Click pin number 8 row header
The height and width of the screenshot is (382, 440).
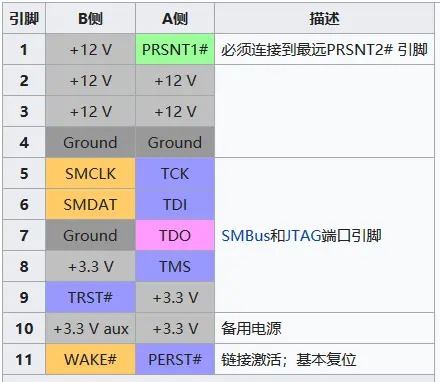click(x=24, y=266)
